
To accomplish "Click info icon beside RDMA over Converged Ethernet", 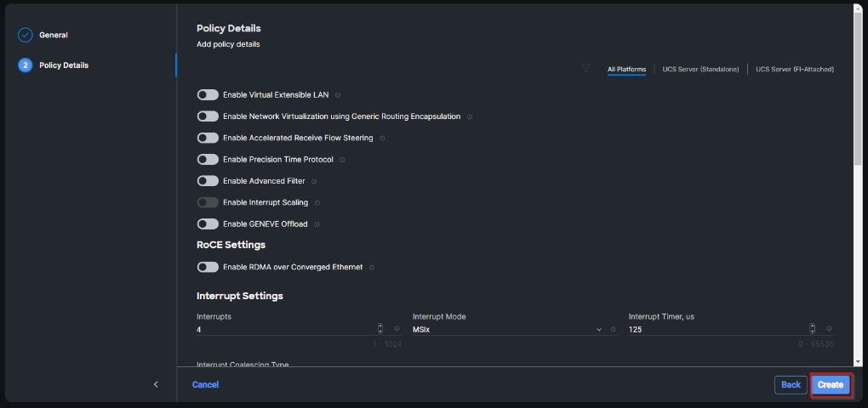I will [x=372, y=268].
